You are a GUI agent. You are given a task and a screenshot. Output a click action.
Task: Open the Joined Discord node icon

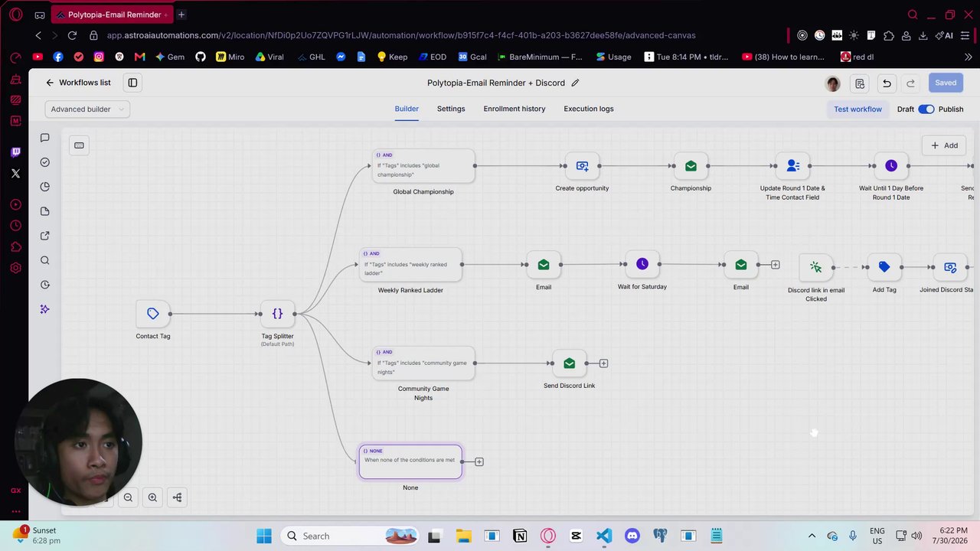click(950, 267)
